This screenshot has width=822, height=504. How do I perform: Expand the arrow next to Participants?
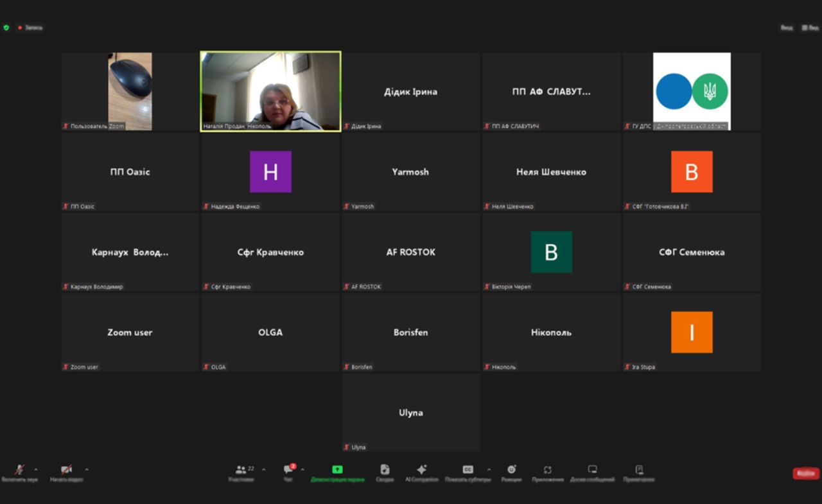coord(263,469)
